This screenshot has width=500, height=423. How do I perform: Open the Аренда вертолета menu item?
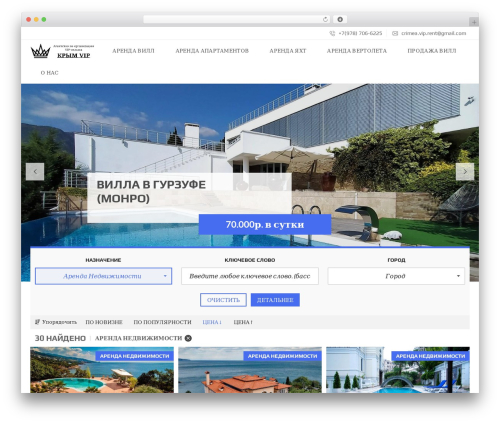coord(357,51)
